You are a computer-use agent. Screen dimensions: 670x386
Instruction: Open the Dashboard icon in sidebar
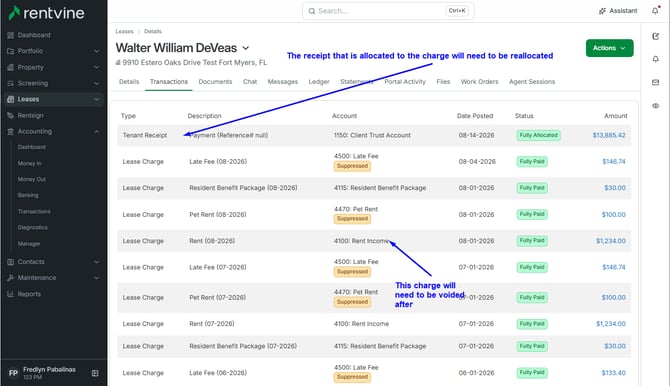(x=11, y=35)
